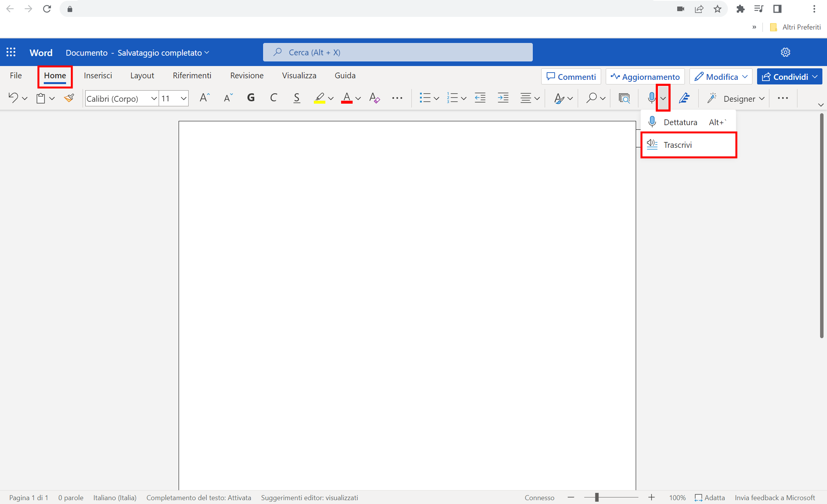Open the Commenti panel
Screen dimensions: 827x504
click(x=571, y=76)
